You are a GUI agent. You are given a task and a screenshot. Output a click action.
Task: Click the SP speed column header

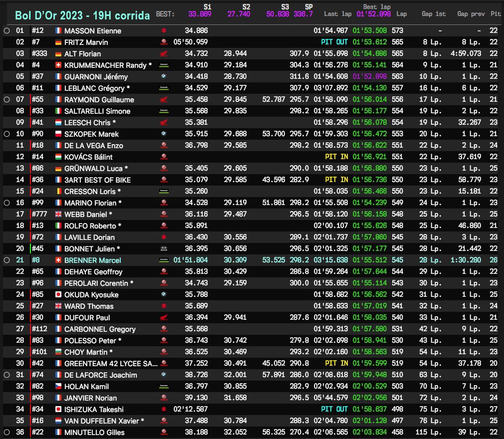point(309,7)
